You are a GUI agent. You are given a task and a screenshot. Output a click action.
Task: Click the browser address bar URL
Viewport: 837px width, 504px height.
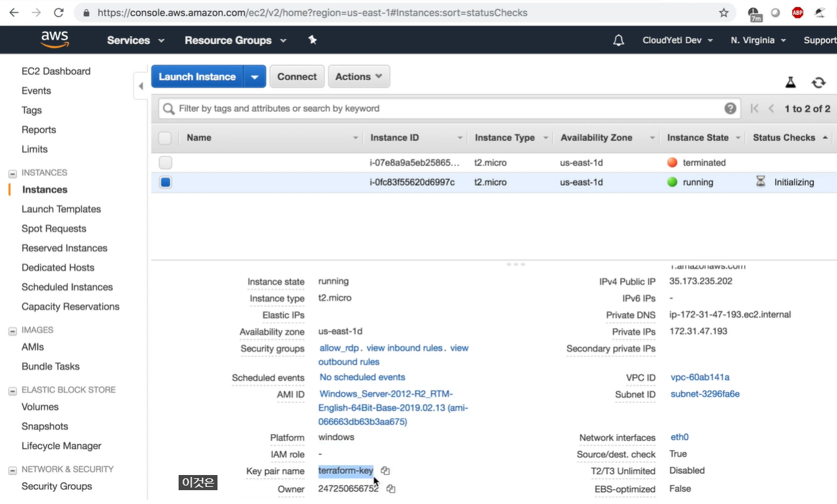pos(312,13)
